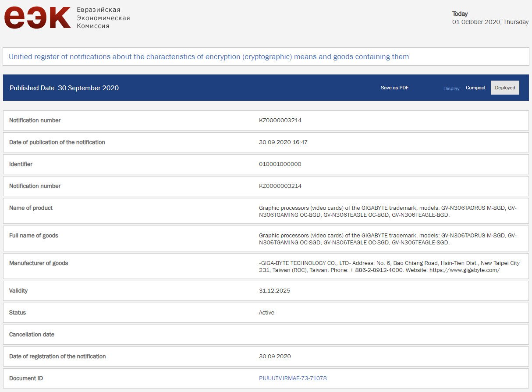Image resolution: width=532 pixels, height=392 pixels.
Task: Click today's date, 01 October 2020
Action: pyautogui.click(x=490, y=22)
